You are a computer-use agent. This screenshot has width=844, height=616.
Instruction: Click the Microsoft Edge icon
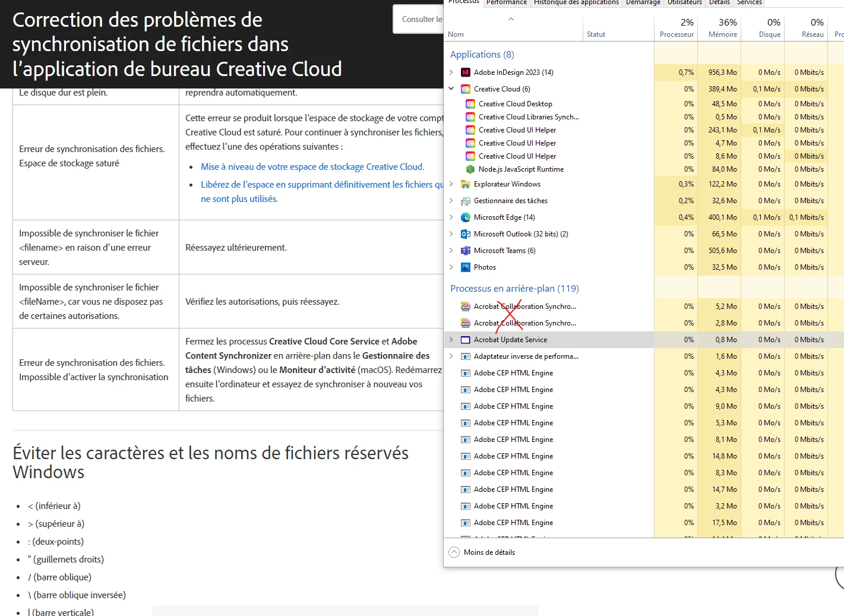(x=466, y=217)
